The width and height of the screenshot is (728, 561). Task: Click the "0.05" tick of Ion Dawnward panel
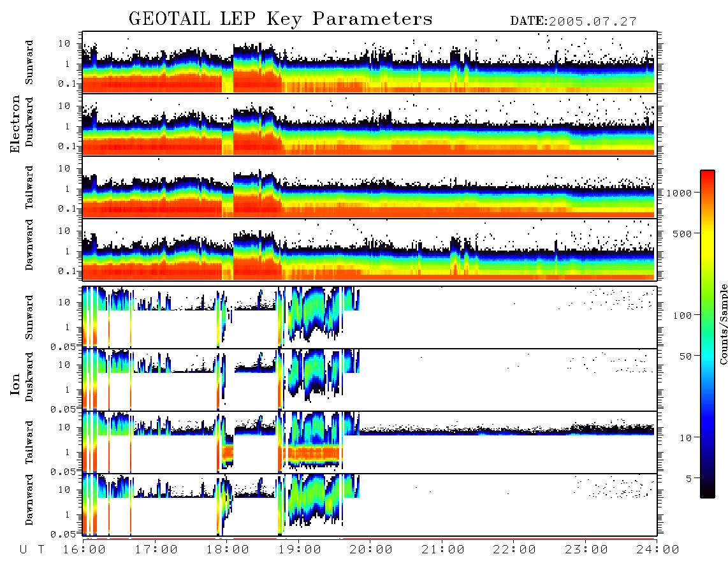[x=63, y=534]
